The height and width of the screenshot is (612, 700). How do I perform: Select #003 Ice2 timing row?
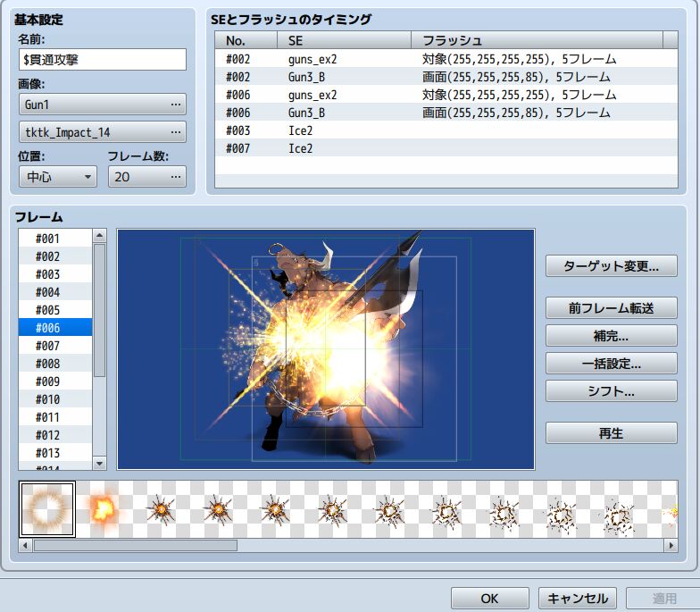click(446, 130)
